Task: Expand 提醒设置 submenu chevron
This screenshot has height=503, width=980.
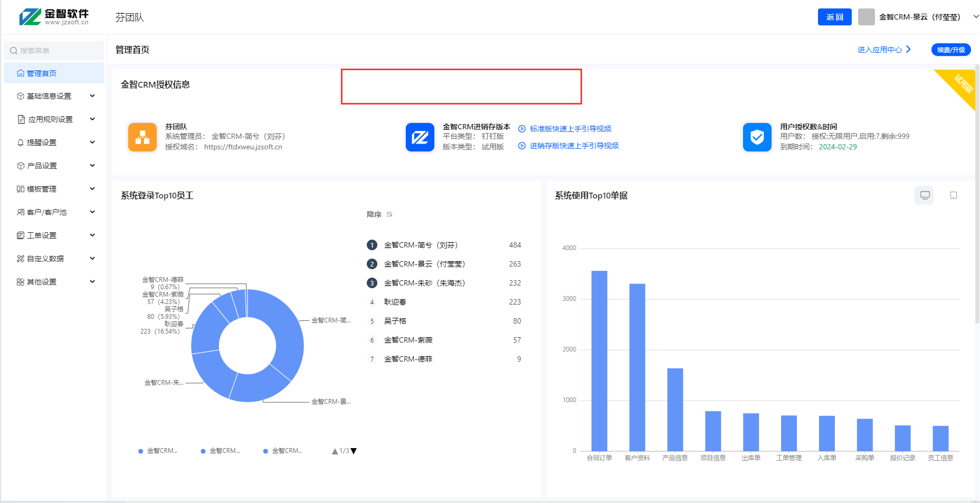Action: click(92, 143)
